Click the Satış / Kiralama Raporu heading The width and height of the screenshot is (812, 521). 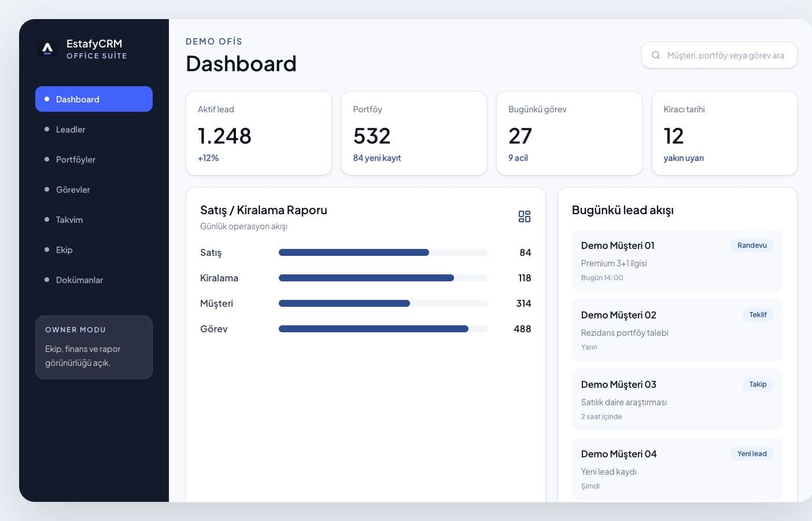[264, 210]
